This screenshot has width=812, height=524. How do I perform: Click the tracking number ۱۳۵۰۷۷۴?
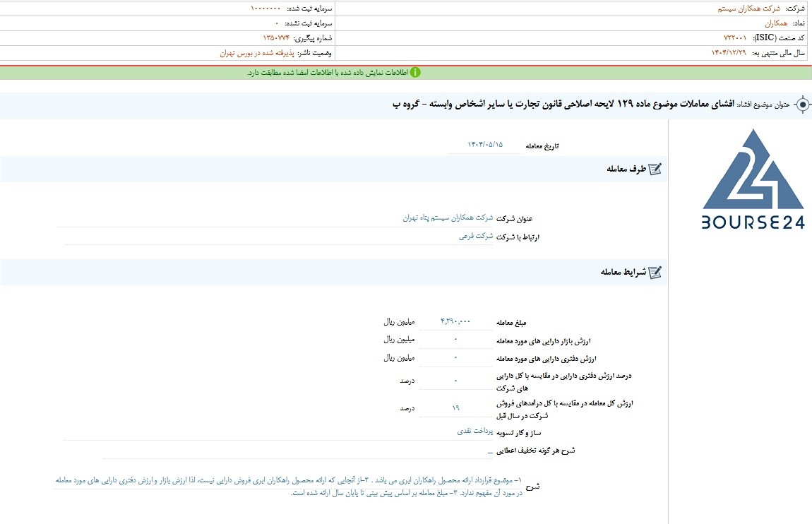pyautogui.click(x=276, y=38)
